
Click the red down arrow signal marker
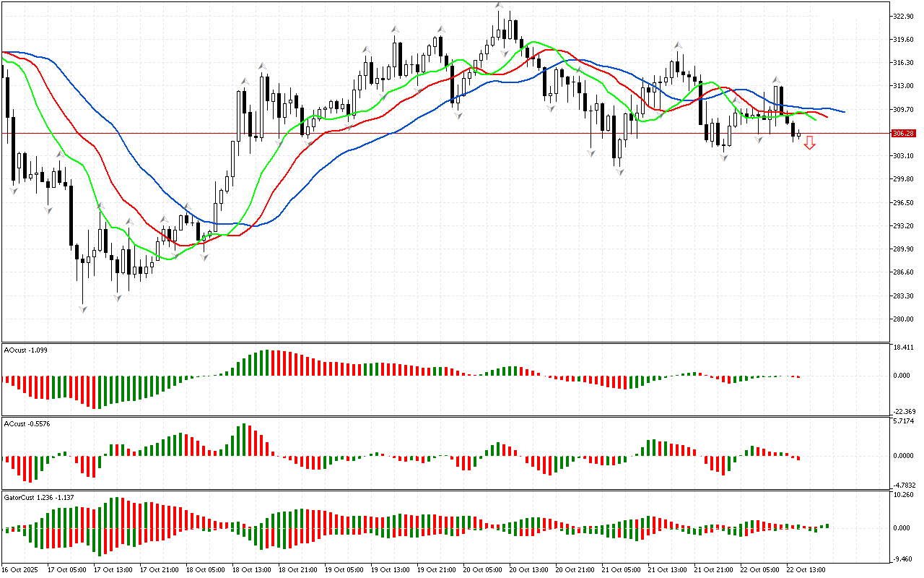(810, 144)
